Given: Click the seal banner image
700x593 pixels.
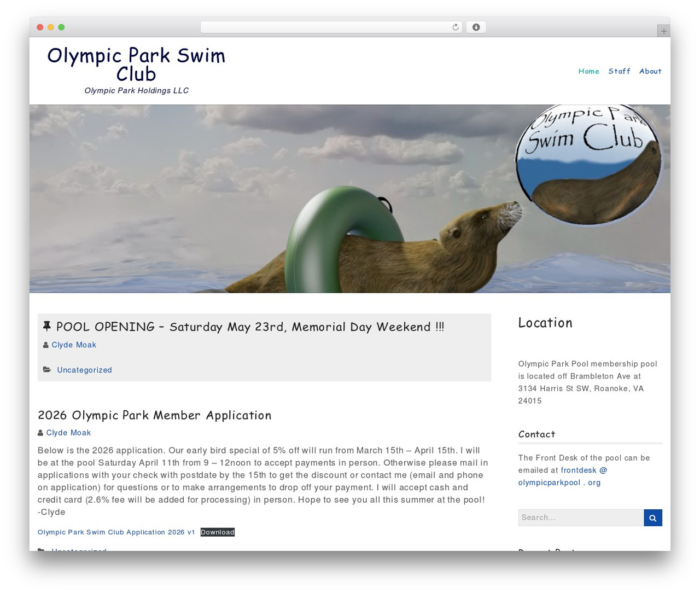Looking at the screenshot, I should (x=350, y=199).
